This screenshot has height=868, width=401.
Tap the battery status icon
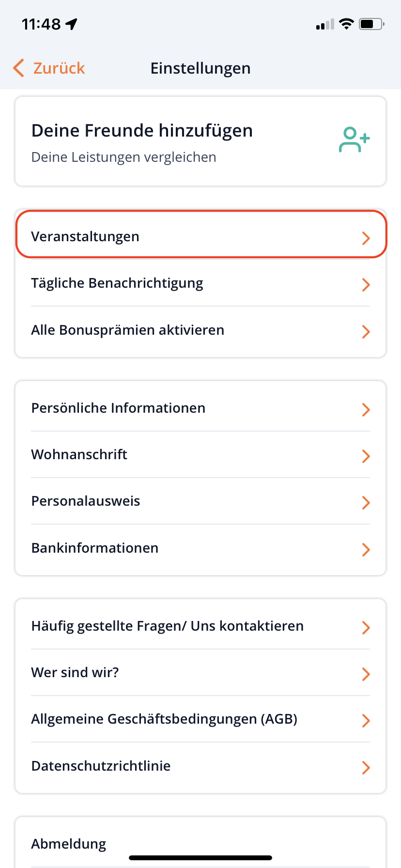click(x=371, y=24)
